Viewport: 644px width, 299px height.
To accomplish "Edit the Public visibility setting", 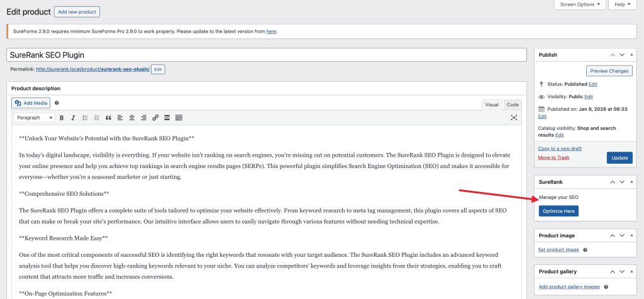I will click(x=589, y=97).
